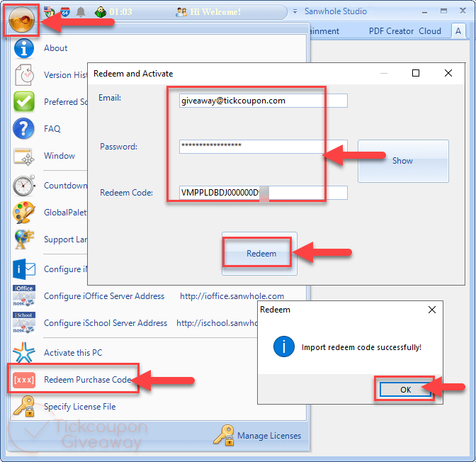Screen dimensions: 476x462
Task: Click the green reading-figure timer icon
Action: (x=100, y=12)
